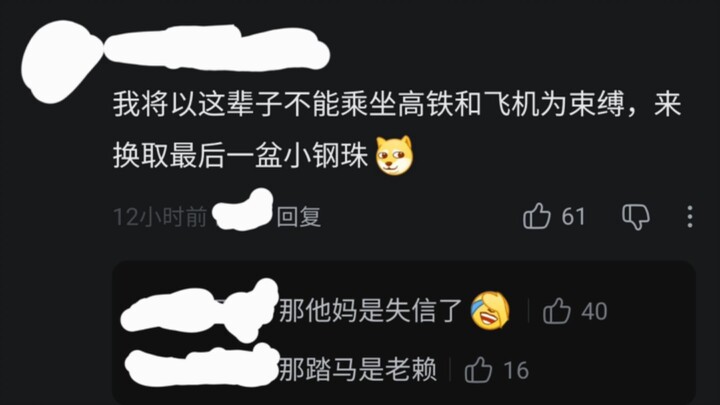The height and width of the screenshot is (405, 720).
Task: Open the main commenter's avatar profile
Action: point(61,62)
